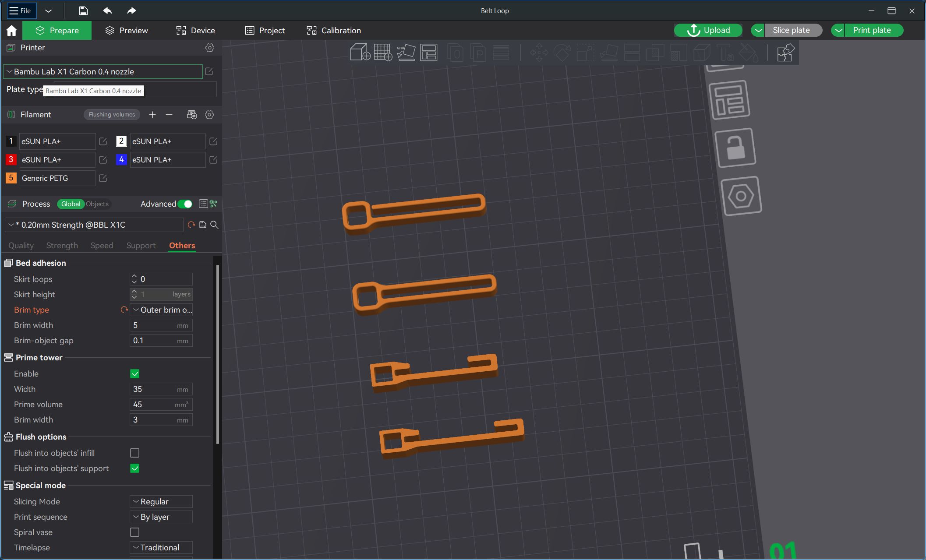Check Flush into objects' infill
This screenshot has height=560, width=926.
click(x=135, y=453)
